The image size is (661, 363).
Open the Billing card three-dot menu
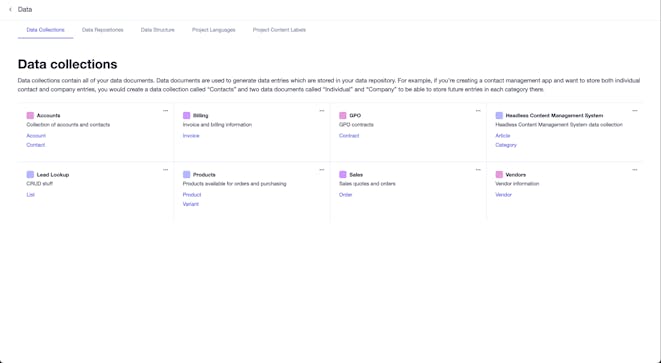(x=322, y=111)
